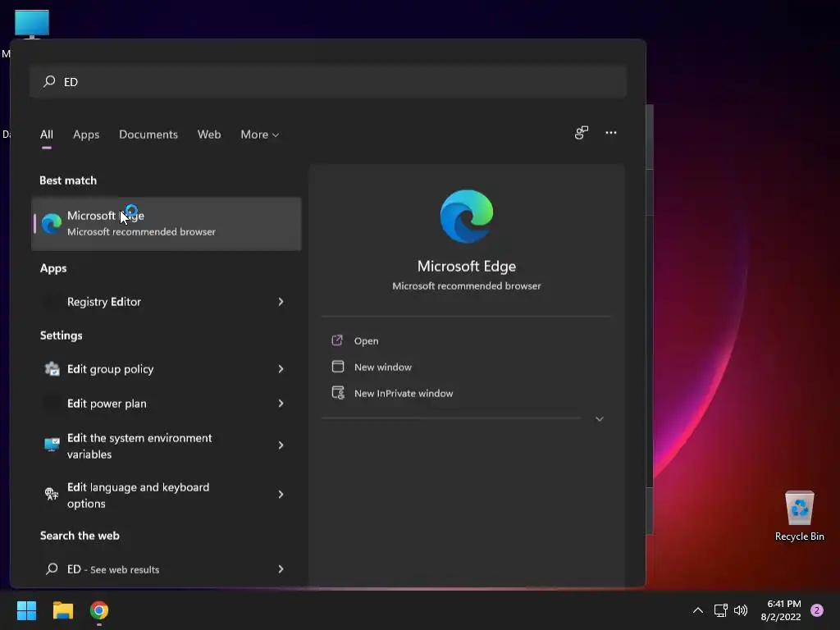This screenshot has width=840, height=630.
Task: Expand more Edge actions with down chevron
Action: [x=600, y=419]
